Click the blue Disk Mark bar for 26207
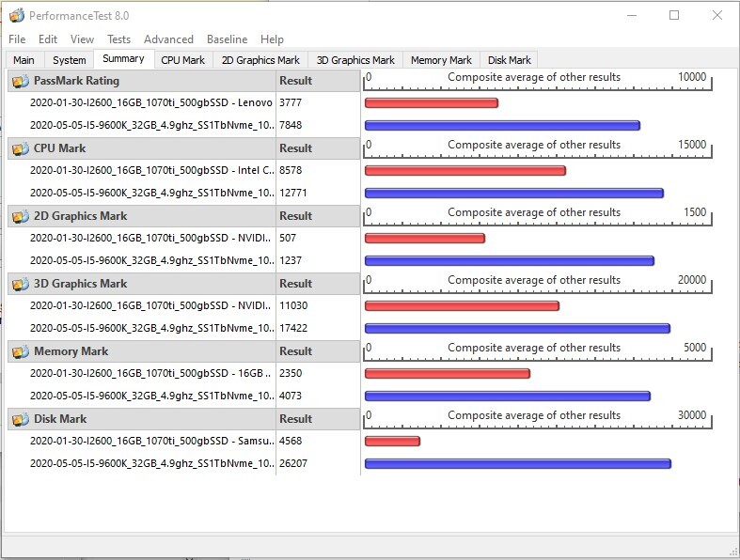The width and height of the screenshot is (740, 560). pos(518,464)
